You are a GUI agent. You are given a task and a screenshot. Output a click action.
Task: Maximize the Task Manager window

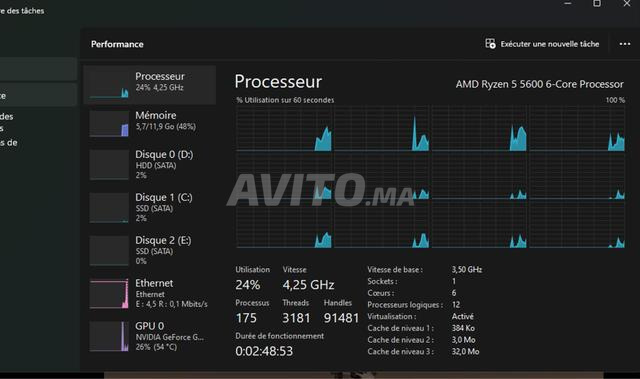coord(597,4)
